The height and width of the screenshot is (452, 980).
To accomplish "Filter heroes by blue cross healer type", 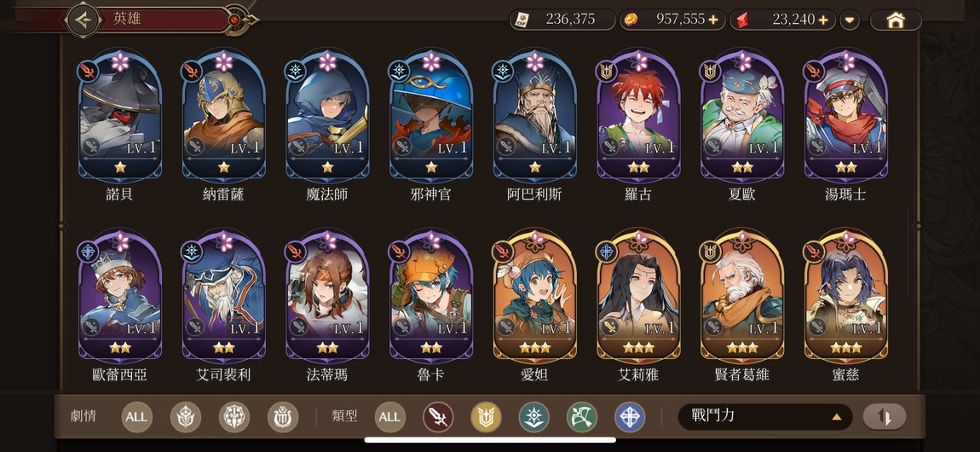I will (630, 417).
